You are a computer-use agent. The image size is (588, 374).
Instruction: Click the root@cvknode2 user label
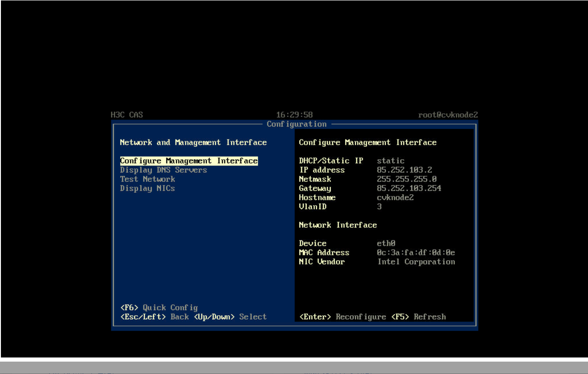point(448,115)
